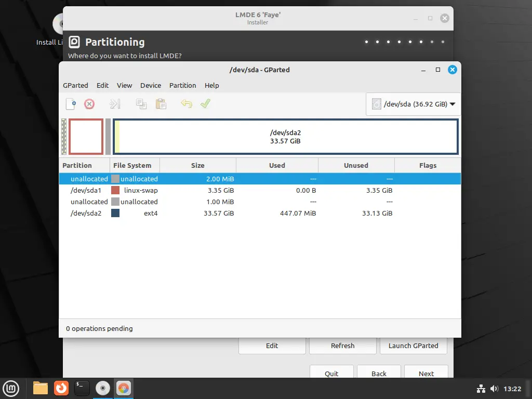Screen dimensions: 532x399
Task: Open the Help menu
Action: 212,86
